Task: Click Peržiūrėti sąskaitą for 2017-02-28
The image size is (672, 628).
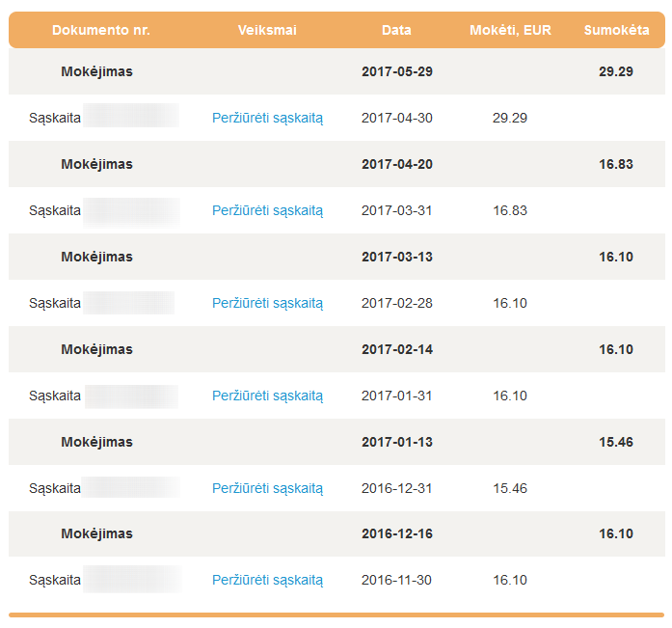Action: (x=267, y=303)
